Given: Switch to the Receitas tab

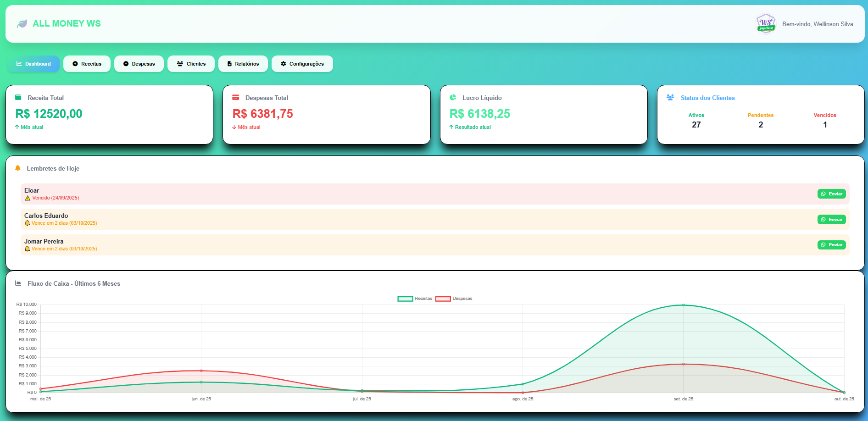Looking at the screenshot, I should pos(87,64).
